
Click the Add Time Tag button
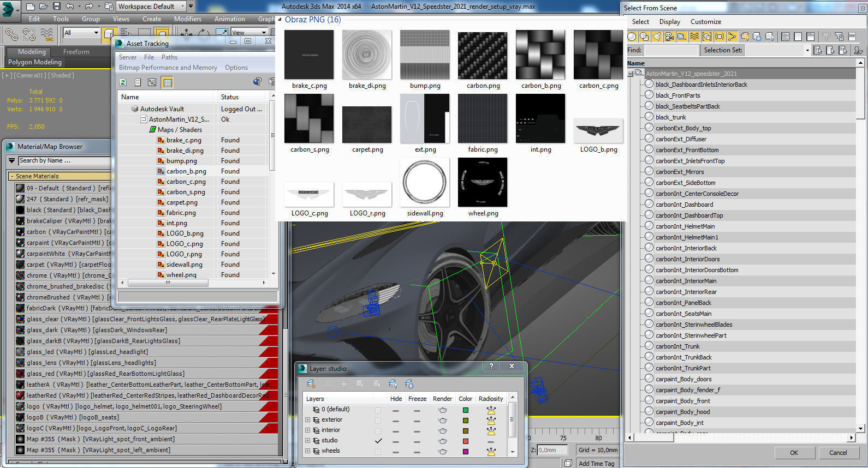click(597, 464)
